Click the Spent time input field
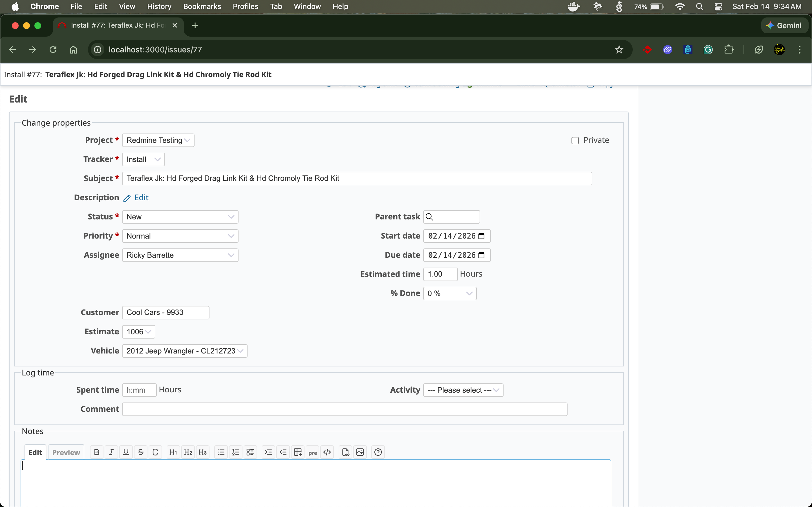Viewport: 812px width, 507px height. [x=139, y=390]
